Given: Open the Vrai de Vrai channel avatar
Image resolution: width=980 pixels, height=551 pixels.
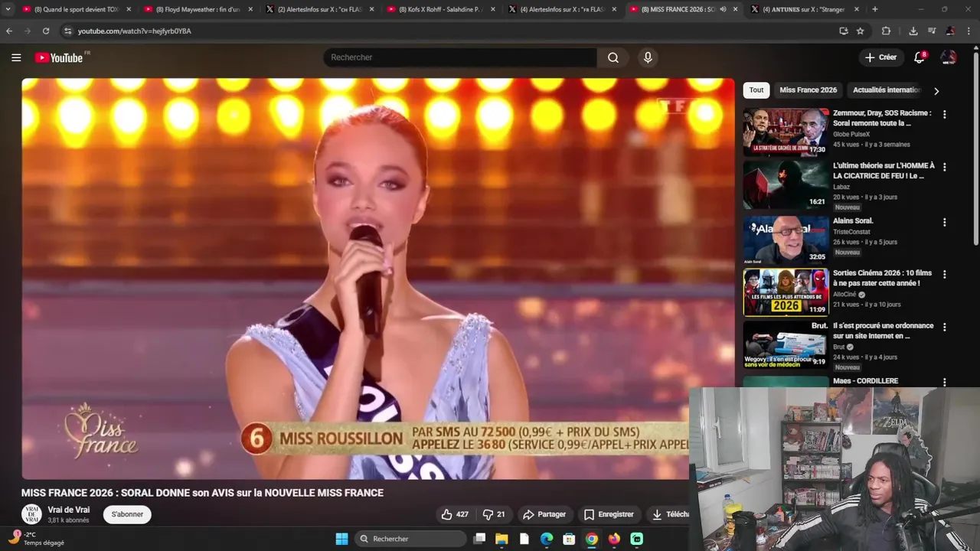Looking at the screenshot, I should pyautogui.click(x=31, y=514).
